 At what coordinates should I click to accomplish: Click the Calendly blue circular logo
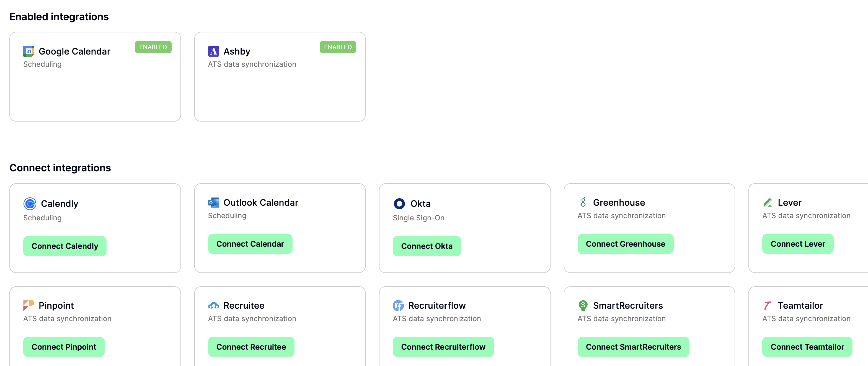click(30, 203)
